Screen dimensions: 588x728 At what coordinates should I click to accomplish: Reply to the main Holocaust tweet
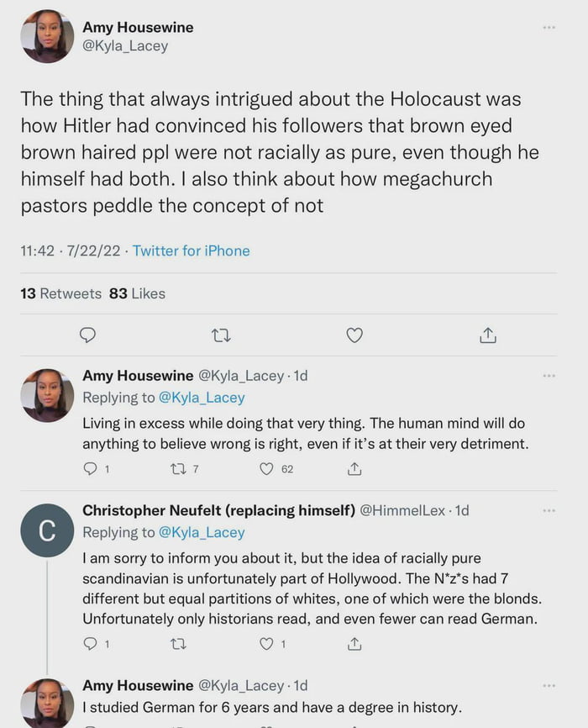(87, 335)
